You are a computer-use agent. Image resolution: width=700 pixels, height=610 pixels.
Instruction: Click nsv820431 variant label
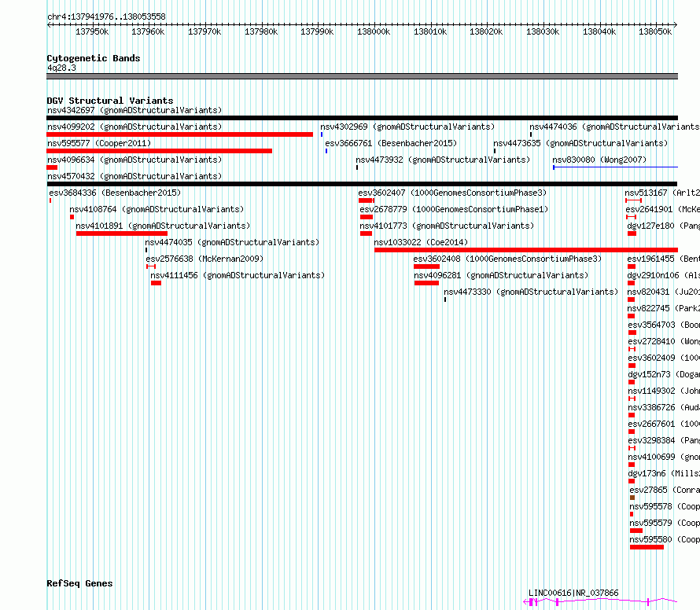(663, 292)
